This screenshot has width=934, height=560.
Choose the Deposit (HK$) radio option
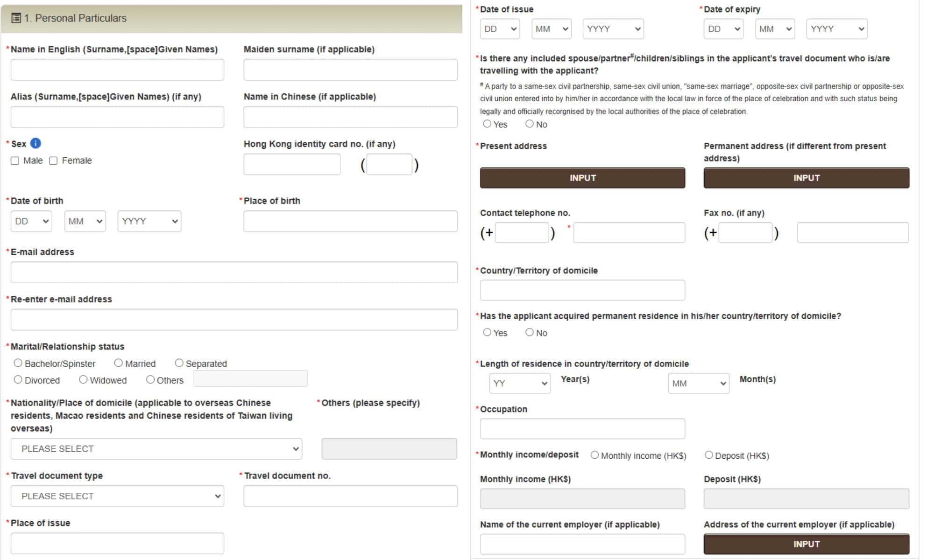[708, 455]
